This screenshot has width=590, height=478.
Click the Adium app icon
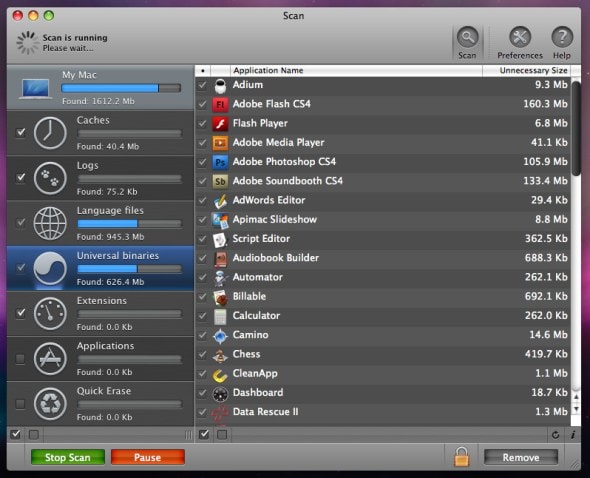(220, 85)
